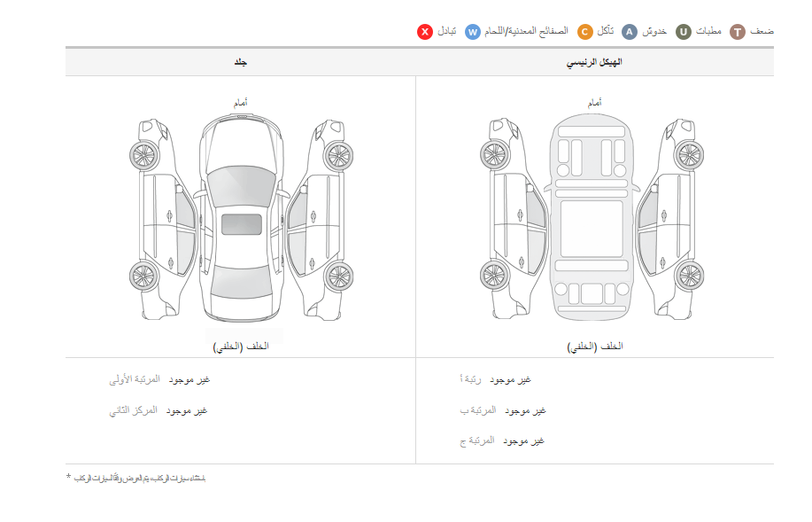This screenshot has width=812, height=522.
Task: Select the جلد column header
Action: click(240, 62)
